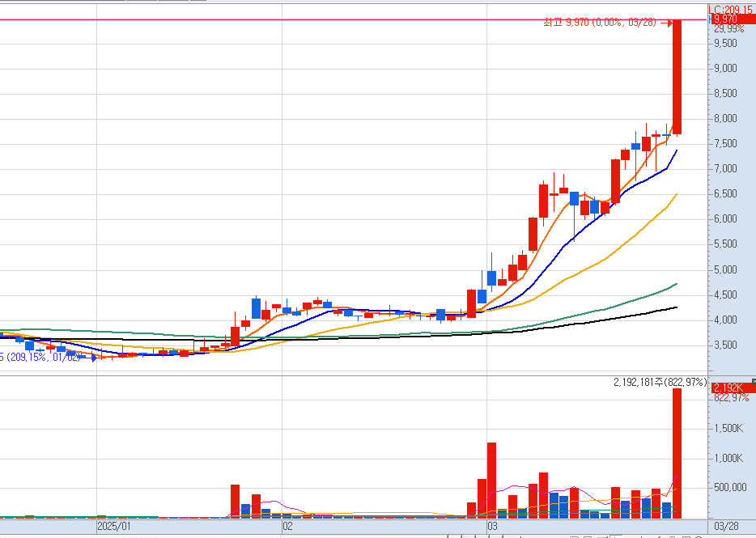This screenshot has width=756, height=538.
Task: Click the 1,000K volume axis label
Action: [728, 458]
